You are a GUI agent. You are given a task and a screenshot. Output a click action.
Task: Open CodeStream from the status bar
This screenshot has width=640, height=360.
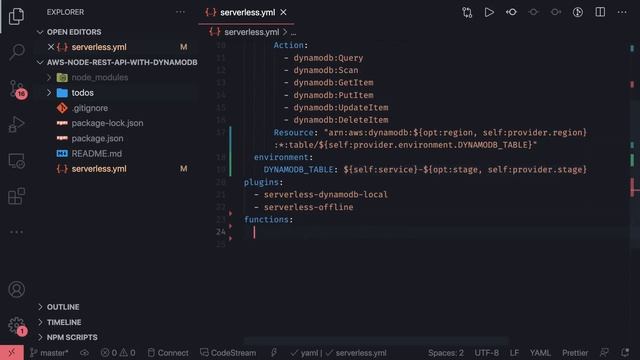click(x=228, y=353)
